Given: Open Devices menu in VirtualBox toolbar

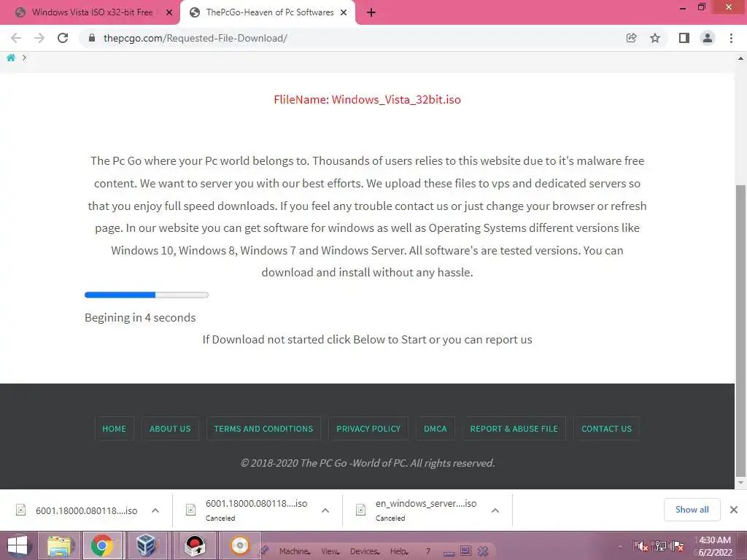Looking at the screenshot, I should point(365,551).
